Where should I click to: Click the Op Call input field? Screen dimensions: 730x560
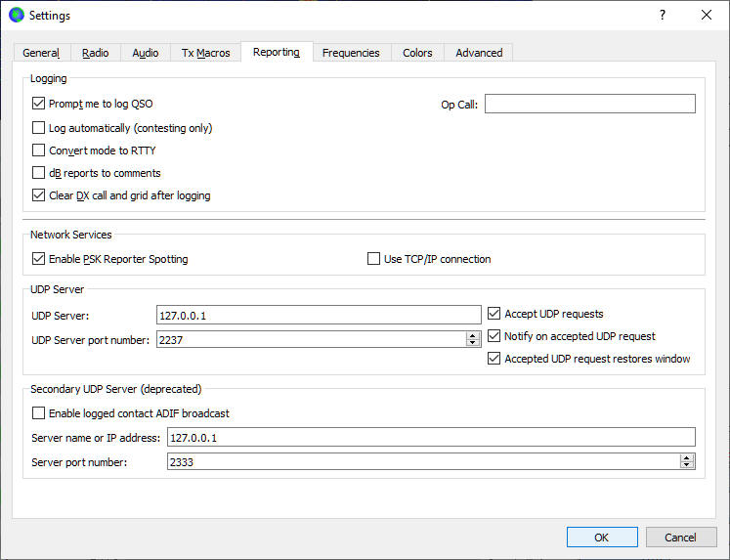[x=589, y=104]
